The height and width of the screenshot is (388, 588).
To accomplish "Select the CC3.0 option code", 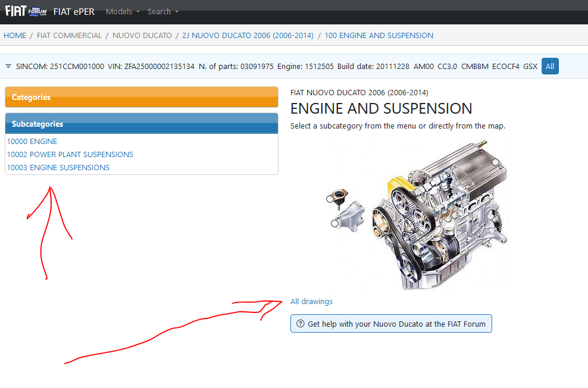I will pos(447,67).
